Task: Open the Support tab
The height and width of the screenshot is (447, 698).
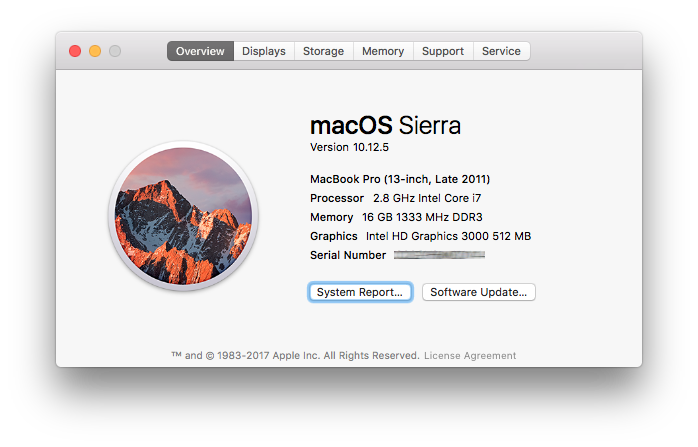Action: pyautogui.click(x=443, y=51)
